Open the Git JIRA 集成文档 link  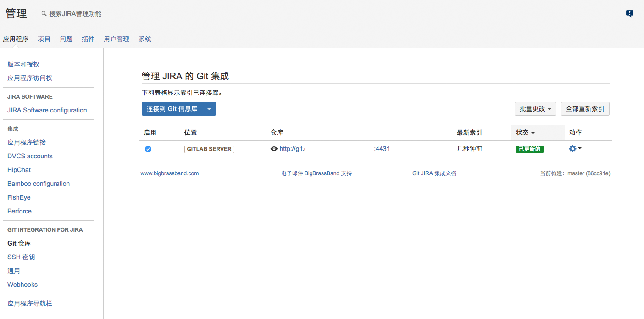pyautogui.click(x=434, y=173)
